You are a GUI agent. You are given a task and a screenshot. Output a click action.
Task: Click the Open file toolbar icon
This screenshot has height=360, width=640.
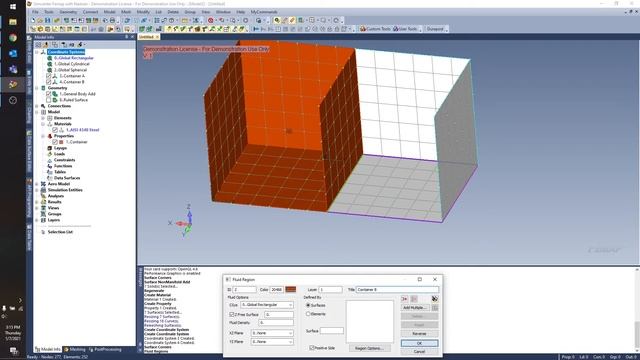40,20
